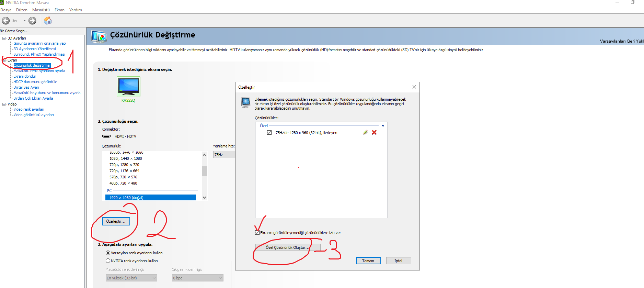Open 'Masaüstü renk ayarlarını ayarla' tree link
Screen dimensions: 644x288
click(39, 71)
